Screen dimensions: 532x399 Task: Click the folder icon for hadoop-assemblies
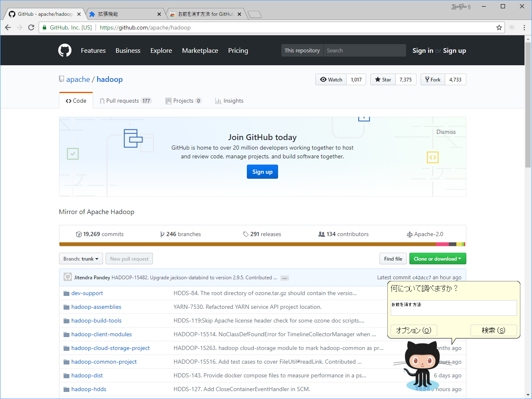66,307
